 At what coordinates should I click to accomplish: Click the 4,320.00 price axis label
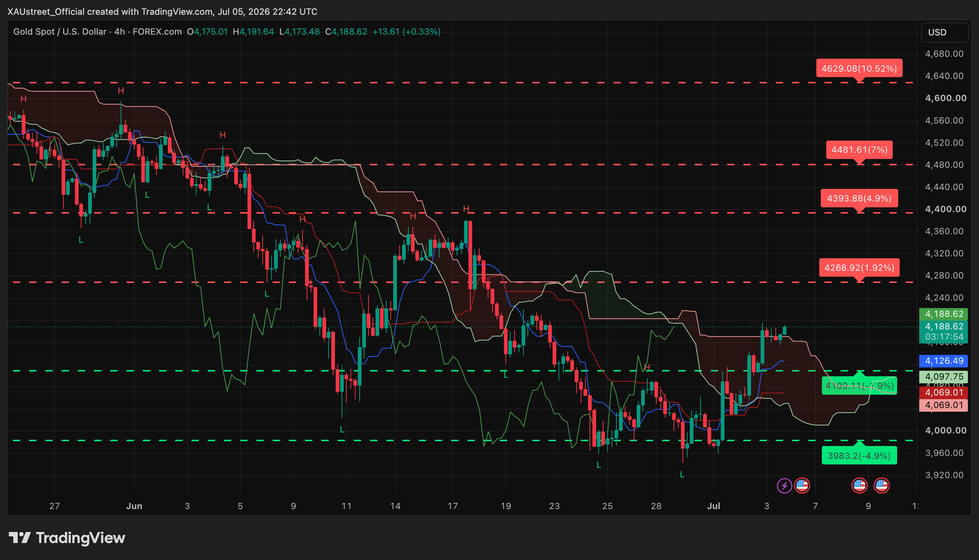pyautogui.click(x=944, y=253)
